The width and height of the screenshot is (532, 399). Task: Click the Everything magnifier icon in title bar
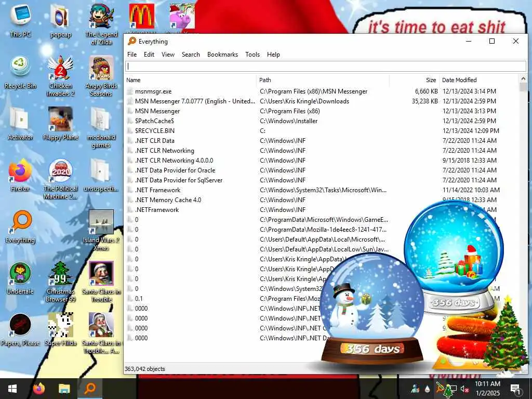(131, 42)
